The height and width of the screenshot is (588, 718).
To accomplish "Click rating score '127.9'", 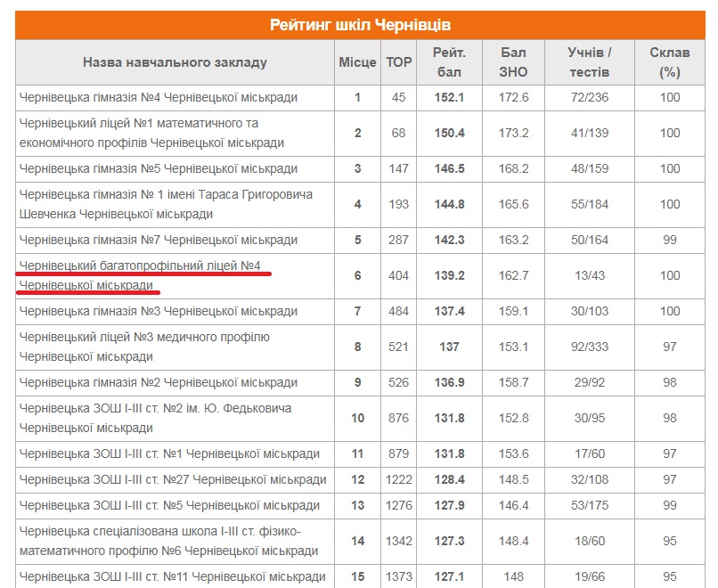I will 449,505.
